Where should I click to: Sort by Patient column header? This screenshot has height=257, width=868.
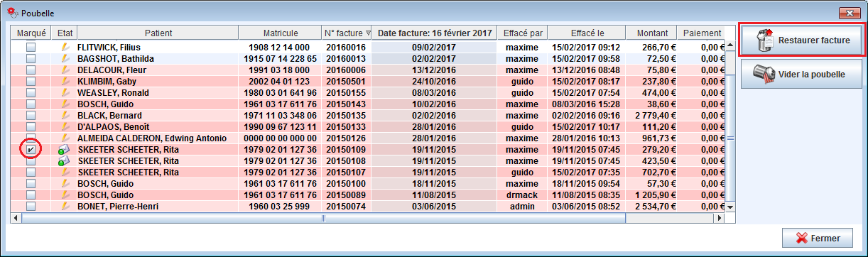[x=158, y=33]
